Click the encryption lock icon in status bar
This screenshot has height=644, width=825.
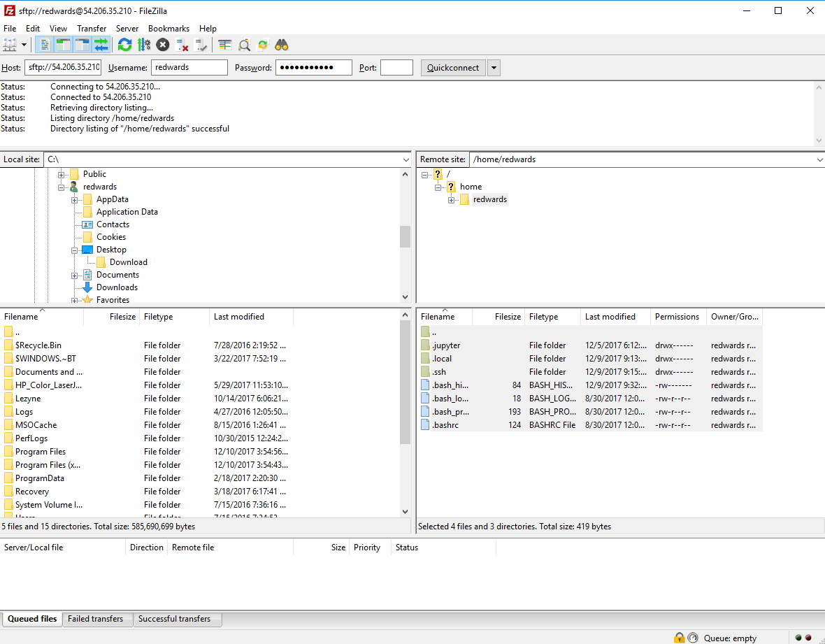click(679, 638)
